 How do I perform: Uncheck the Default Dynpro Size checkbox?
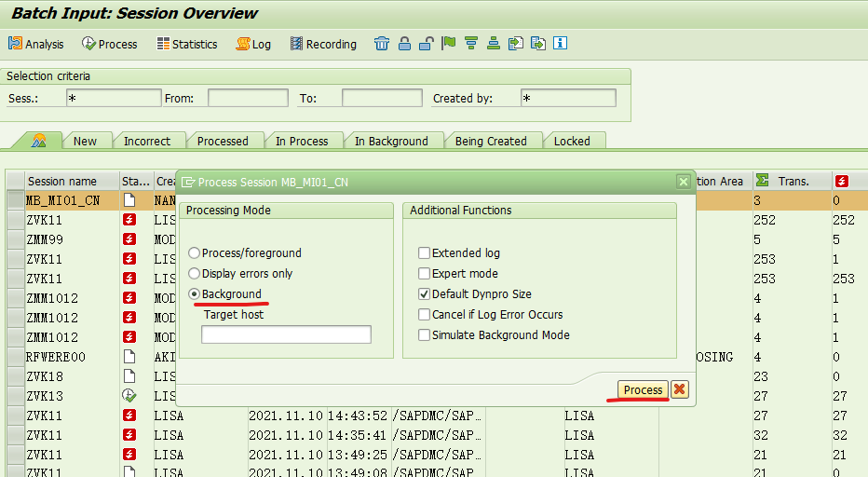tap(424, 294)
